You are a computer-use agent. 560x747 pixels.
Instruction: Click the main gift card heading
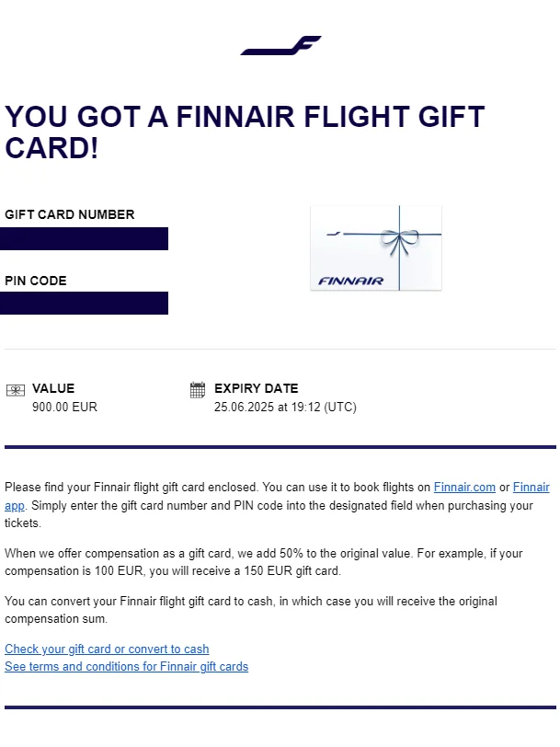pyautogui.click(x=245, y=132)
